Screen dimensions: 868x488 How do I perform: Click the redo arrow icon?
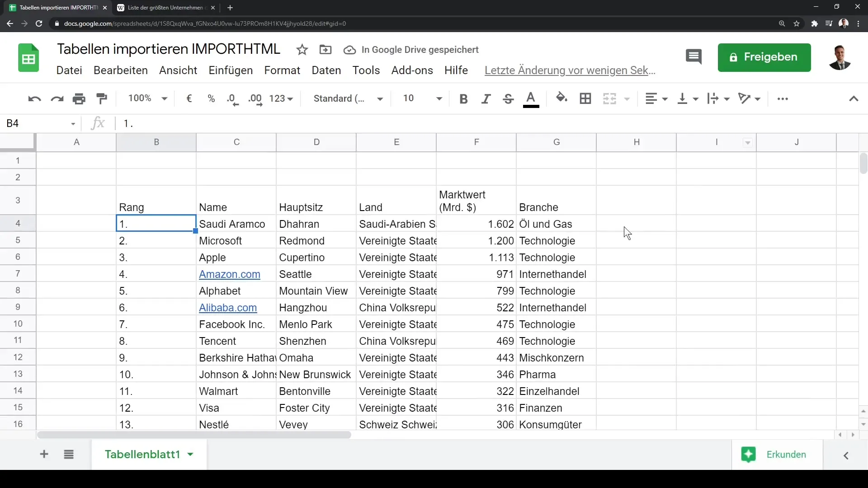57,99
